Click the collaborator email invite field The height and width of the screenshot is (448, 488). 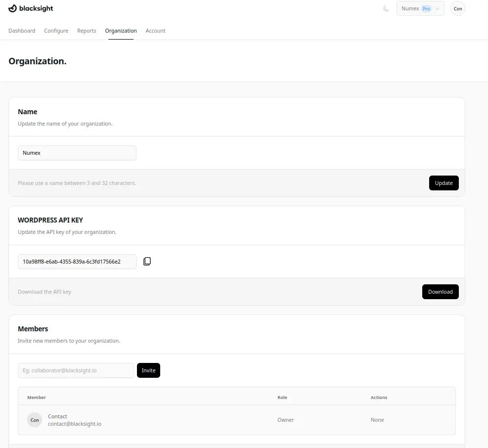[x=76, y=370]
